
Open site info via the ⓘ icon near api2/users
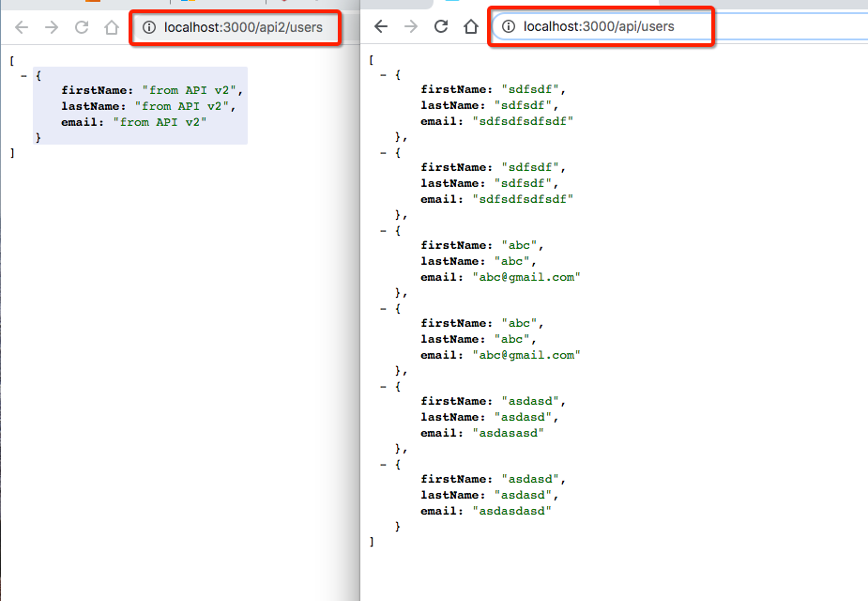pos(148,27)
